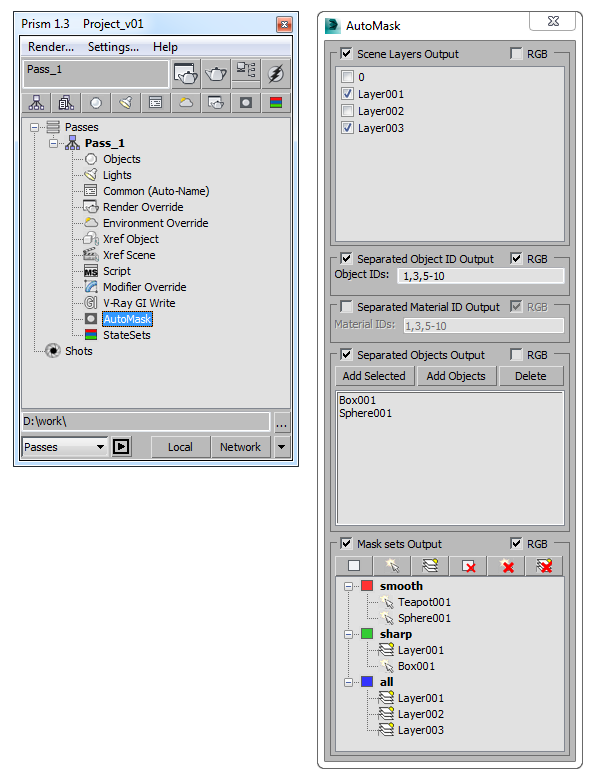
Task: Click the StateSets RGB toolbar icon
Action: tap(276, 103)
